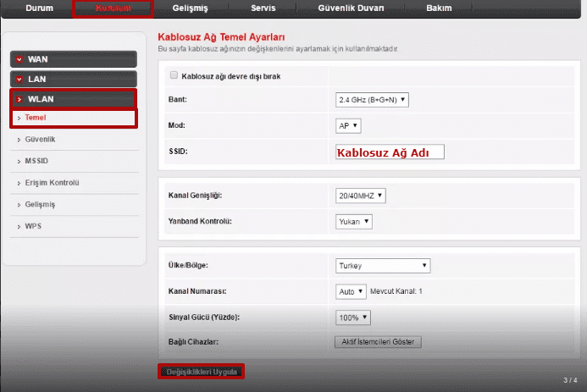Click the Kablosuz Ağ Temel Ayarları heading

(x=221, y=37)
